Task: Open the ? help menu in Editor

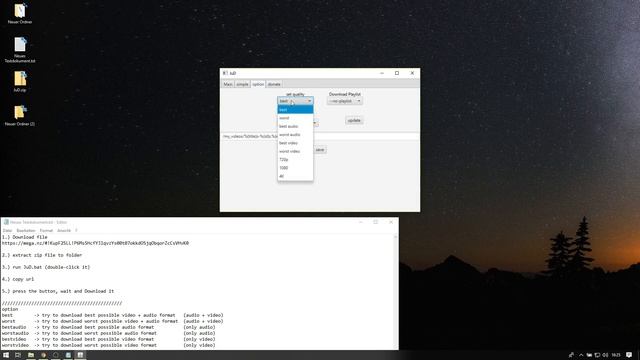Action: coord(76,231)
